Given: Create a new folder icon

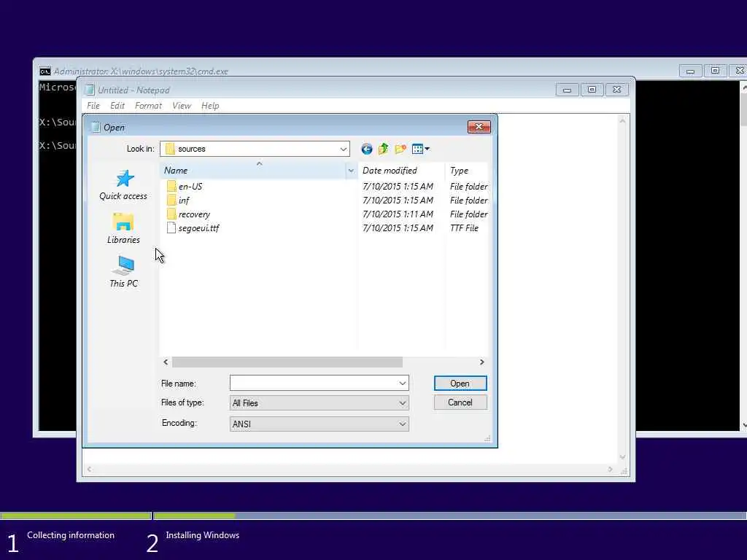Looking at the screenshot, I should (x=400, y=149).
